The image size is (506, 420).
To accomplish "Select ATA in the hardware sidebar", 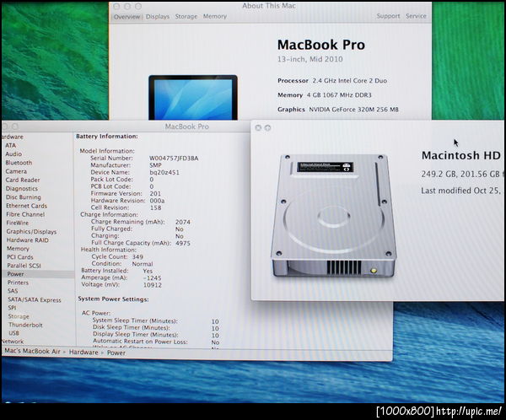I will 10,145.
